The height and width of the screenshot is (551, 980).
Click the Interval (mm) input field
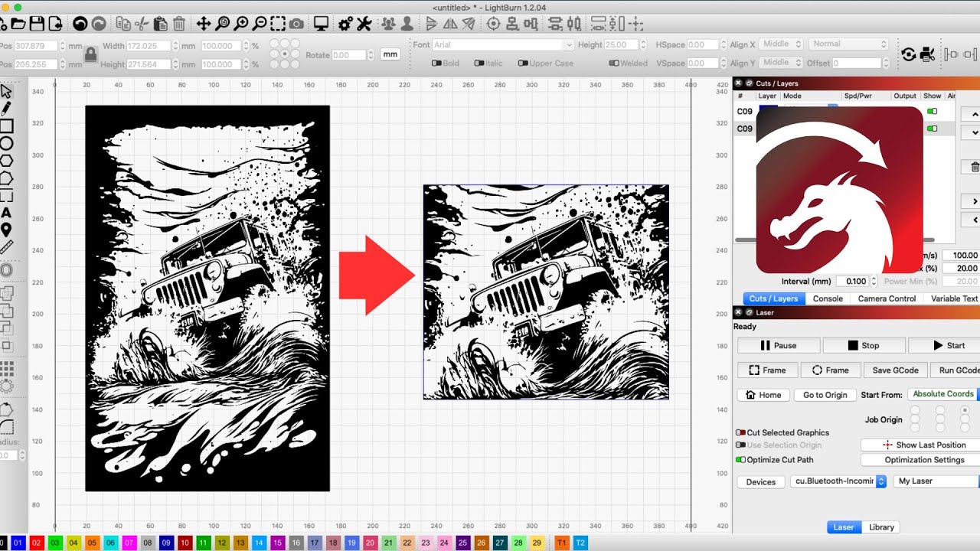852,281
